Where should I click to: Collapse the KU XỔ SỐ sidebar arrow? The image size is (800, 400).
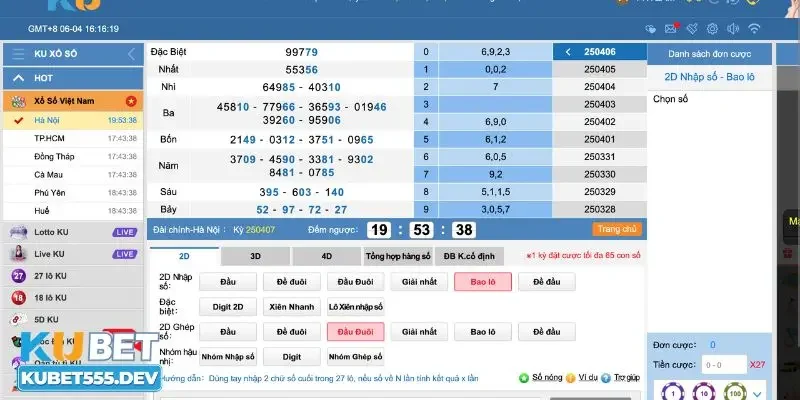[132, 54]
